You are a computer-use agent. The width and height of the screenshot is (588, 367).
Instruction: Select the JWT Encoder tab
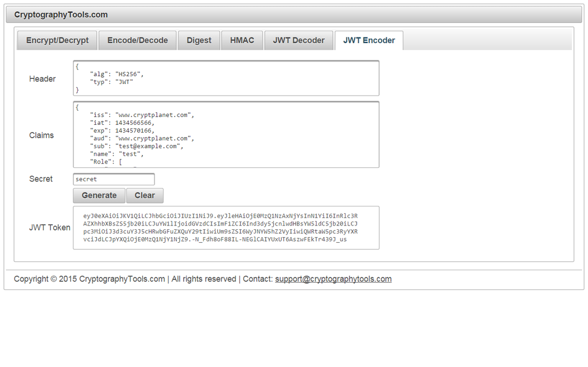[x=368, y=40]
